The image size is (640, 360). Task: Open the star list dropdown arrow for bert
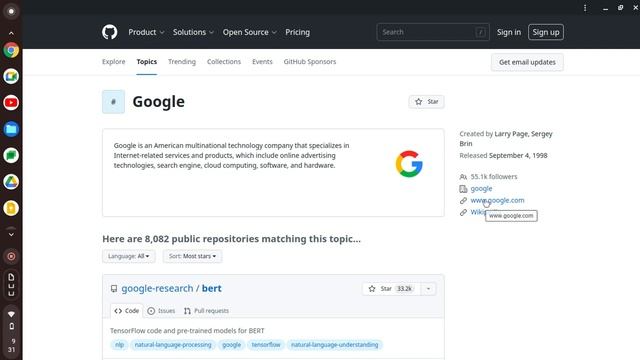pyautogui.click(x=428, y=289)
